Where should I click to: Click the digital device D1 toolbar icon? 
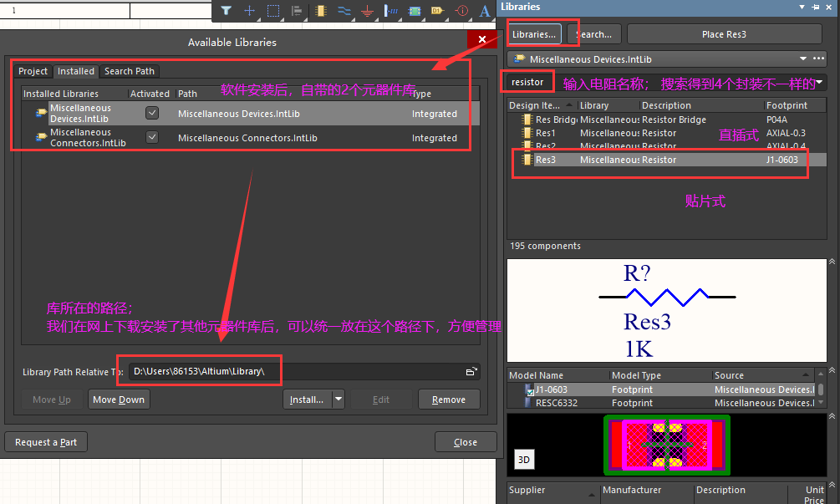coord(437,12)
